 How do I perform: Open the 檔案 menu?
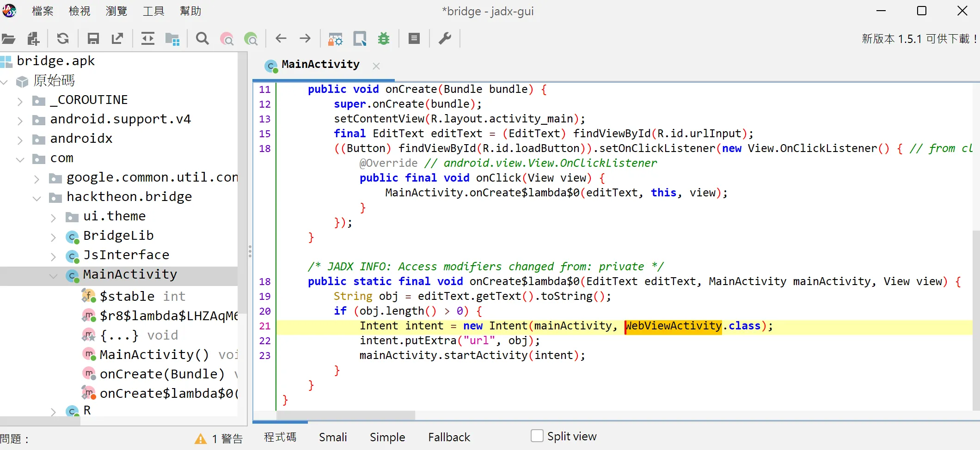click(x=43, y=11)
